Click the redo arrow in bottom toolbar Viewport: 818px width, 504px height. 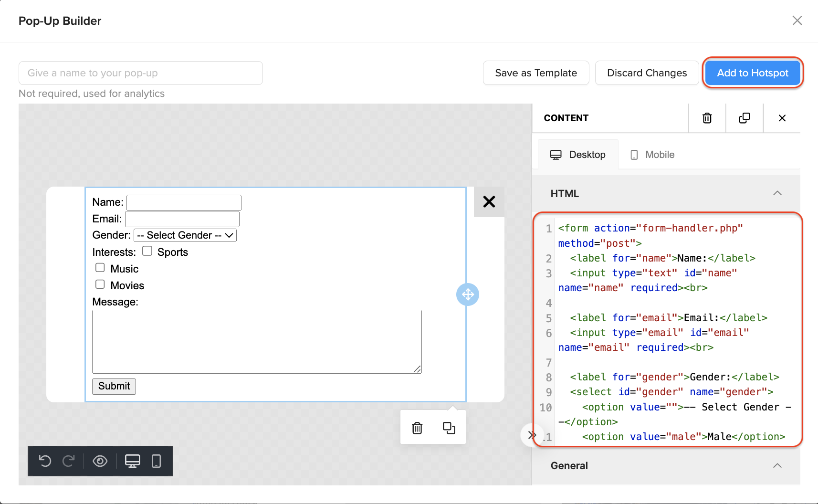coord(69,461)
